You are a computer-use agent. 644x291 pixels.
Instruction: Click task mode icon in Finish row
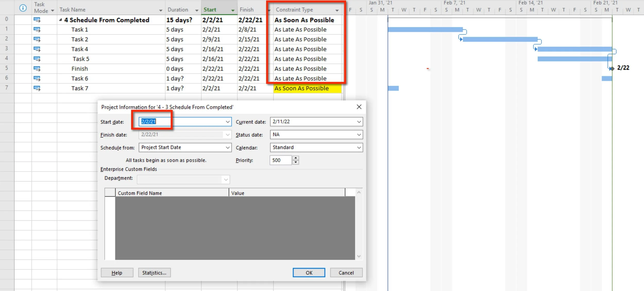(37, 69)
